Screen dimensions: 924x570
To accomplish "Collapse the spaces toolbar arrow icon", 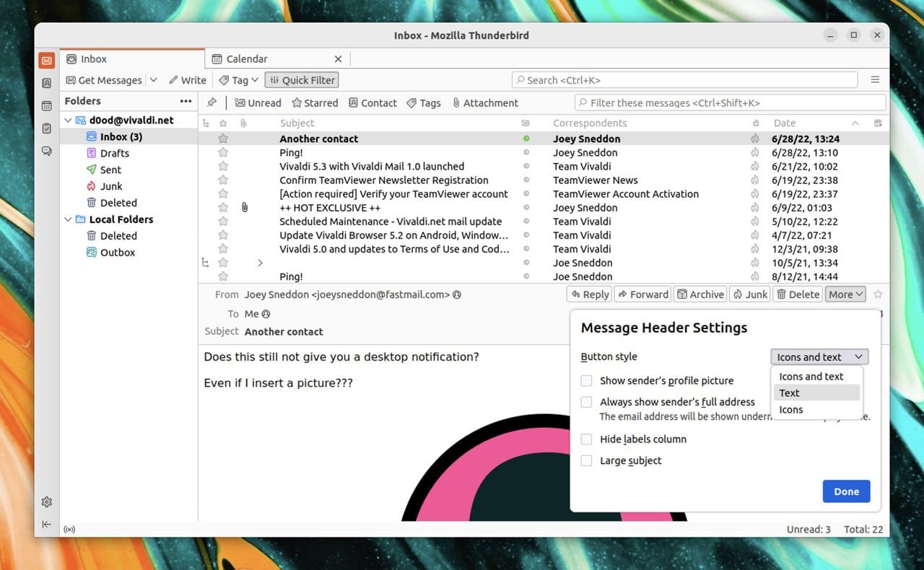I will tap(46, 525).
